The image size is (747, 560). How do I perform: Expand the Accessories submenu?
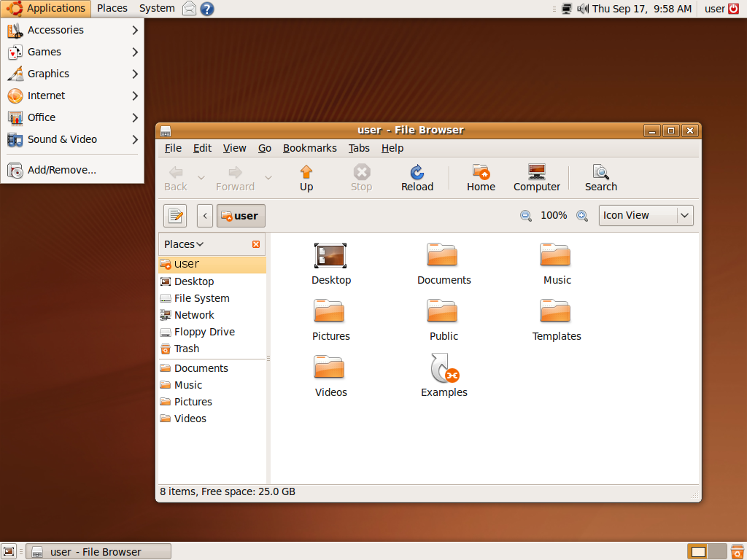coord(72,30)
